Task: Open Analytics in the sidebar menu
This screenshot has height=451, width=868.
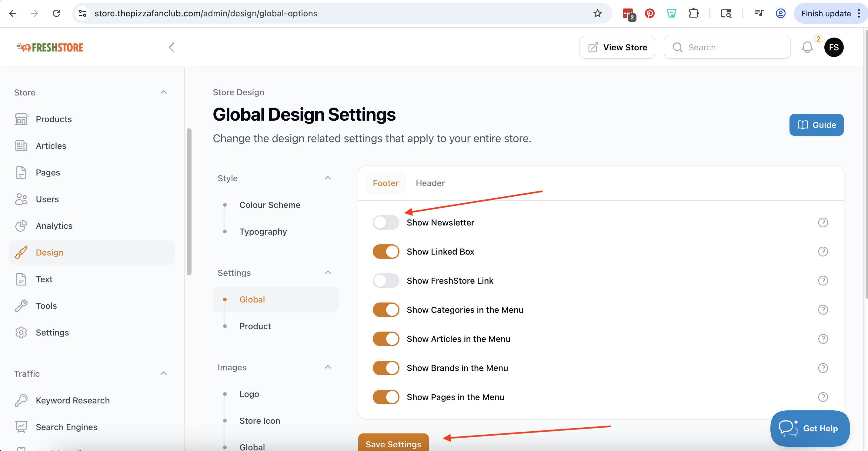Action: point(54,226)
